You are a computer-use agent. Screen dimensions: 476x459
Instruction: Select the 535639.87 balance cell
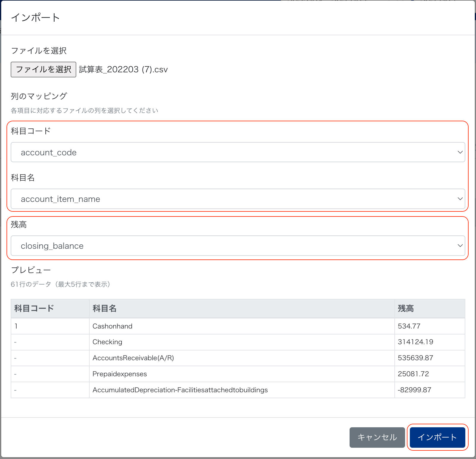[x=415, y=358]
